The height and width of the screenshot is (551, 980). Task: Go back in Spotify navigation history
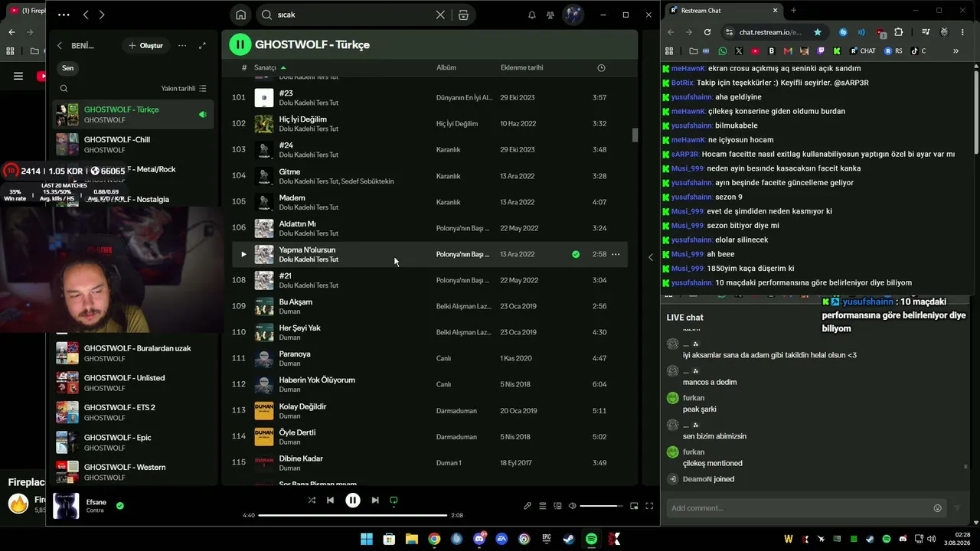(86, 15)
